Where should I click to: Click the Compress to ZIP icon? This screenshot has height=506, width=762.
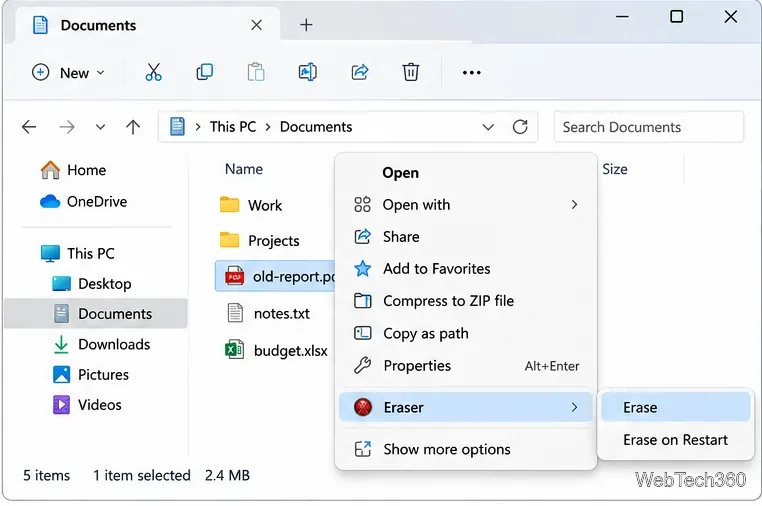pos(363,301)
